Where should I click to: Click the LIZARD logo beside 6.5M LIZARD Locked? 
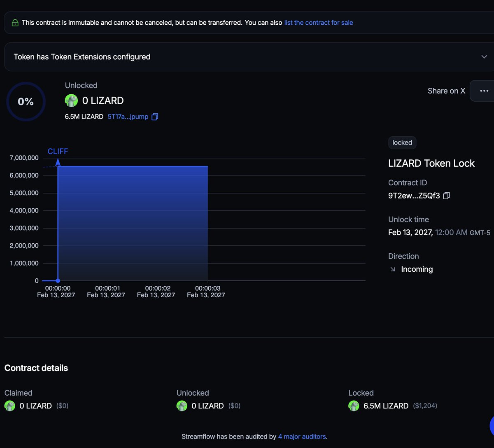(x=353, y=406)
